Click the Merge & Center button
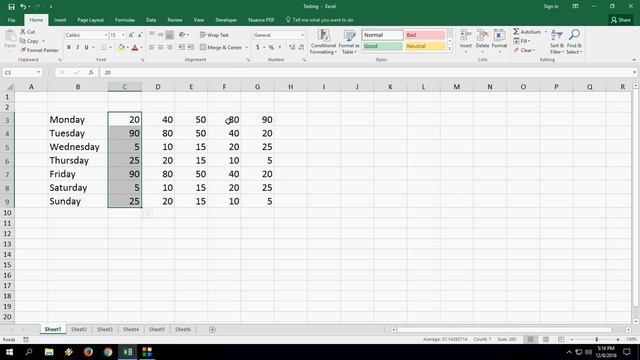Viewport: 640px width, 360px height. (221, 47)
